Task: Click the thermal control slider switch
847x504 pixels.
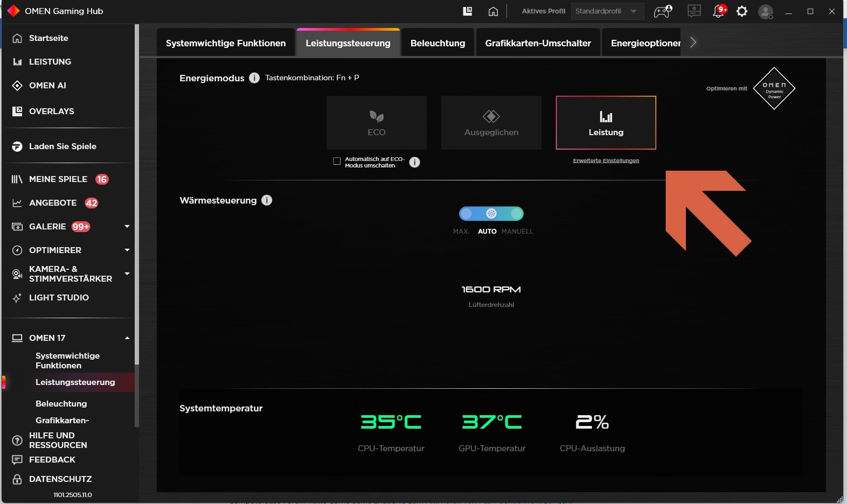Action: (491, 214)
